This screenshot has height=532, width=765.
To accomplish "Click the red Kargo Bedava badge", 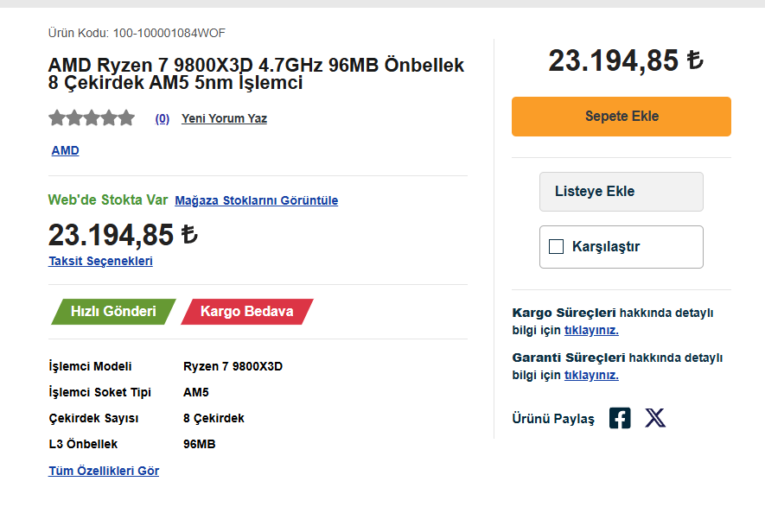I will point(246,311).
